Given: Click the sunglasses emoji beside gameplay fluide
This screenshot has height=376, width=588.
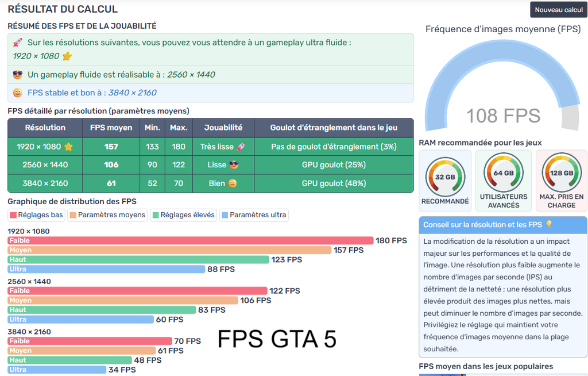Looking at the screenshot, I should point(18,75).
